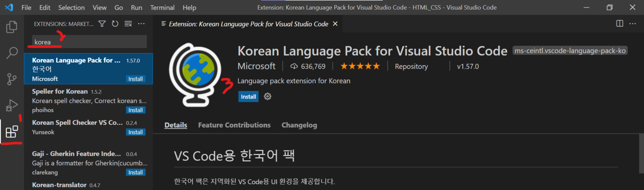Open the File menu
Image resolution: width=644 pixels, height=190 pixels.
coord(26,7)
